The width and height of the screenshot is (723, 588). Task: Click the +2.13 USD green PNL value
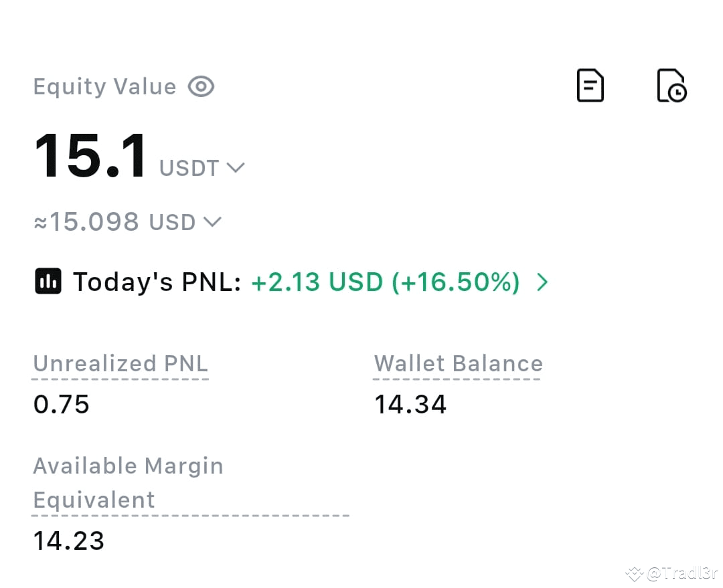(317, 282)
